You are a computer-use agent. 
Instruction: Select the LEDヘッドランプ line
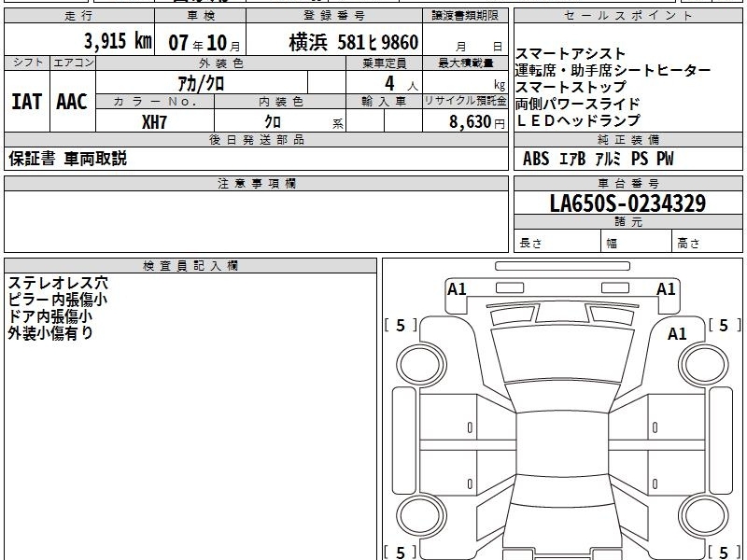(578, 120)
